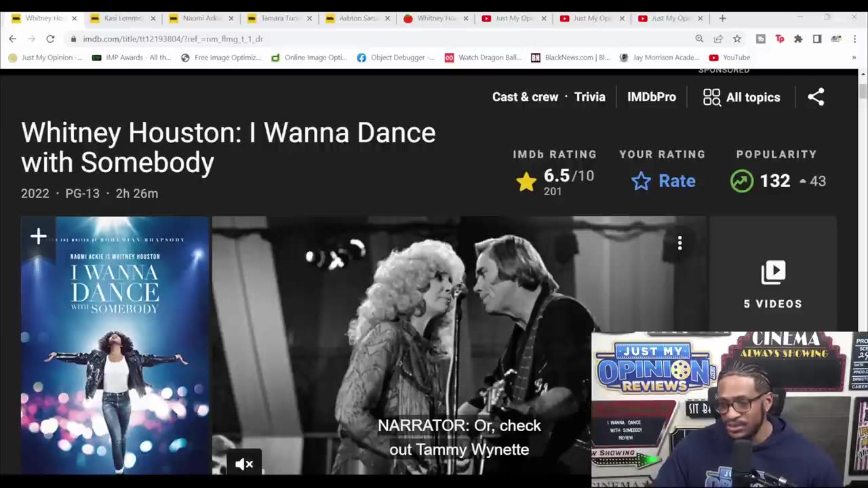Open All topics grid icon
Image resolution: width=868 pixels, height=488 pixels.
pyautogui.click(x=711, y=98)
